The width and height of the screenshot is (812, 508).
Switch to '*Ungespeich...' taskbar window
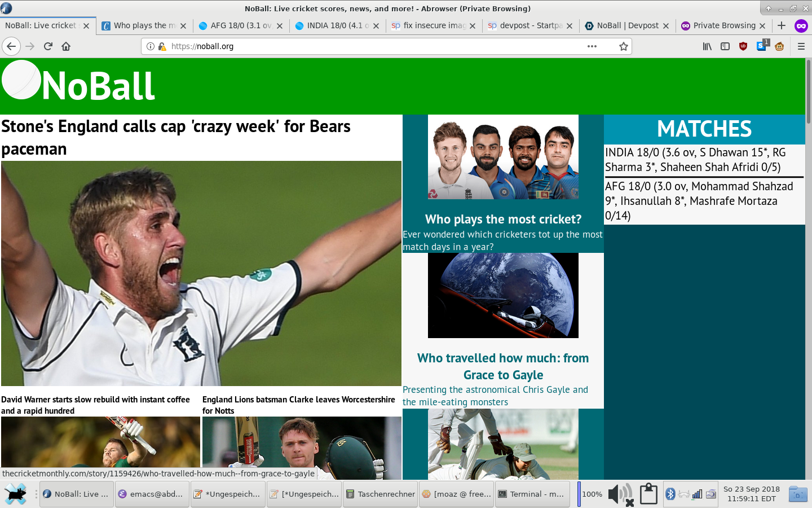point(228,494)
